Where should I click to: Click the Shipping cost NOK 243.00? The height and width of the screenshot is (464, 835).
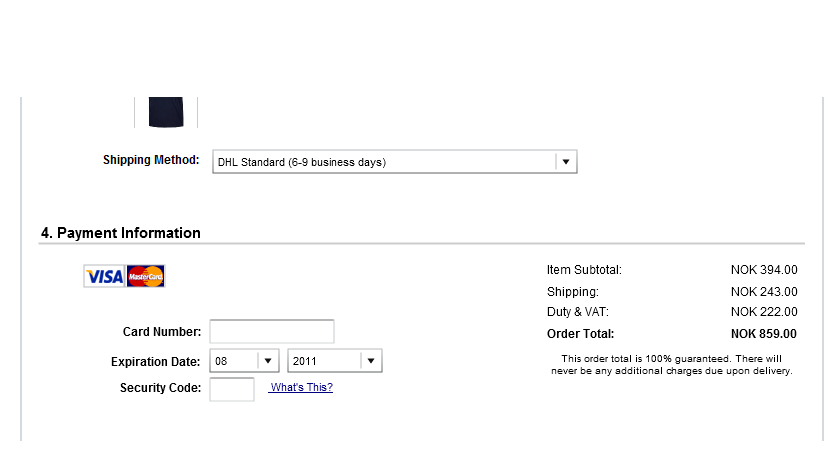pyautogui.click(x=764, y=292)
